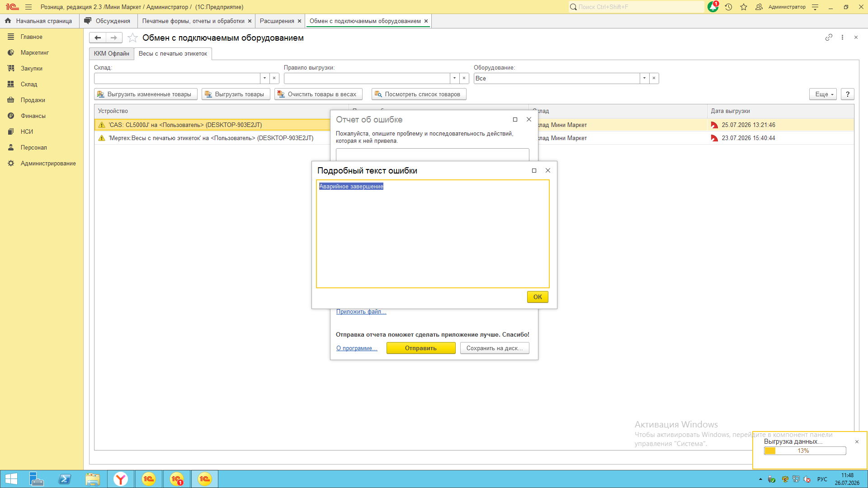Select the Весы с печатью этикеток tab

pyautogui.click(x=173, y=54)
